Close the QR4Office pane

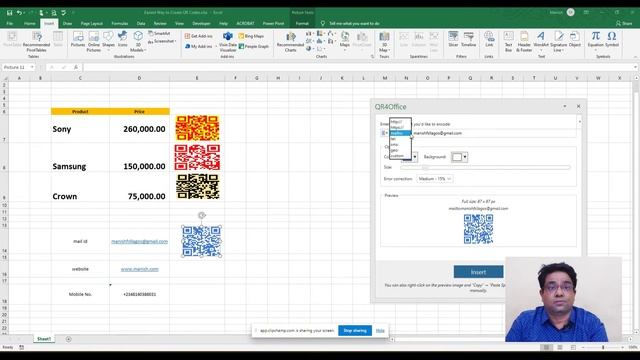point(578,106)
